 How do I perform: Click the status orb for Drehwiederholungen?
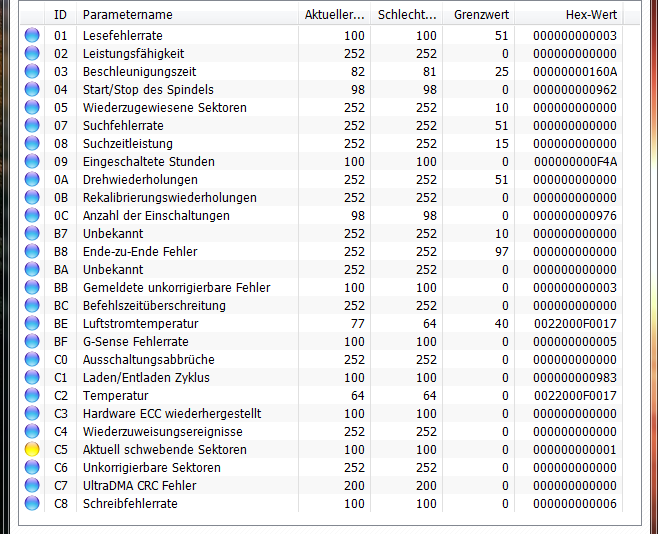[32, 180]
